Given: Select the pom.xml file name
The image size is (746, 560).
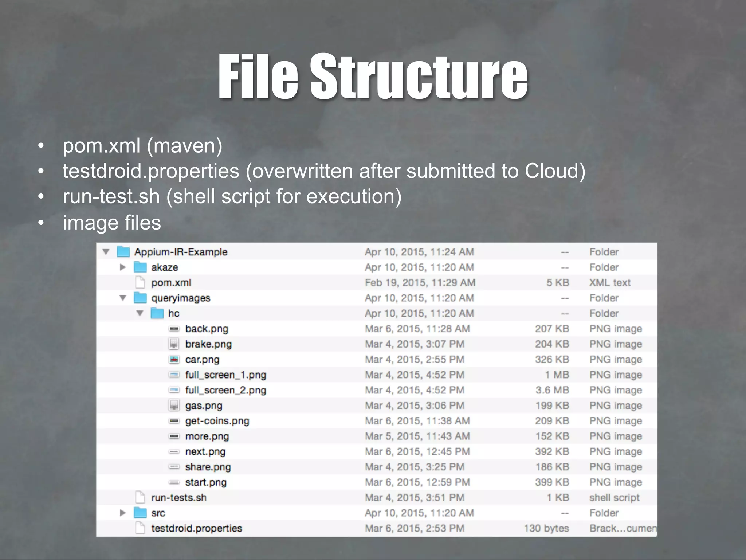Looking at the screenshot, I should click(171, 283).
